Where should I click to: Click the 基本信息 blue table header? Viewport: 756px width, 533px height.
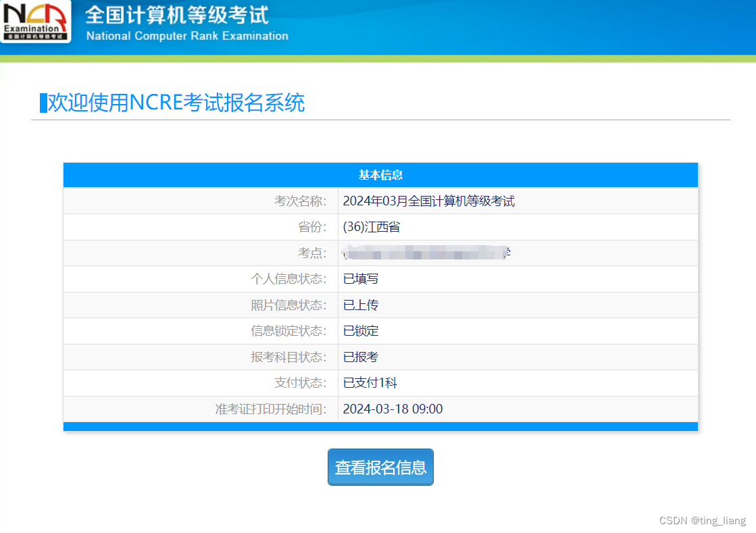click(380, 174)
